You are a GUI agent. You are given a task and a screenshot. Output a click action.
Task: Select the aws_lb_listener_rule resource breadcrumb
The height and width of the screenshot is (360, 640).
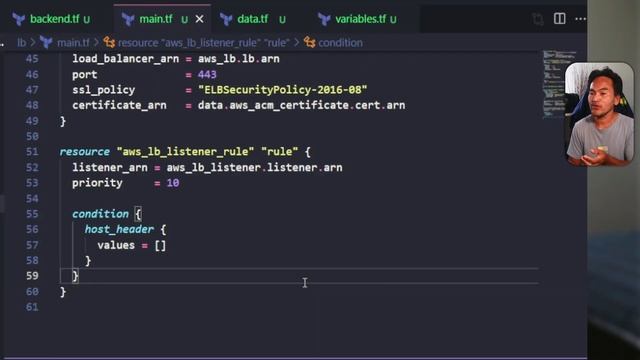(x=204, y=42)
